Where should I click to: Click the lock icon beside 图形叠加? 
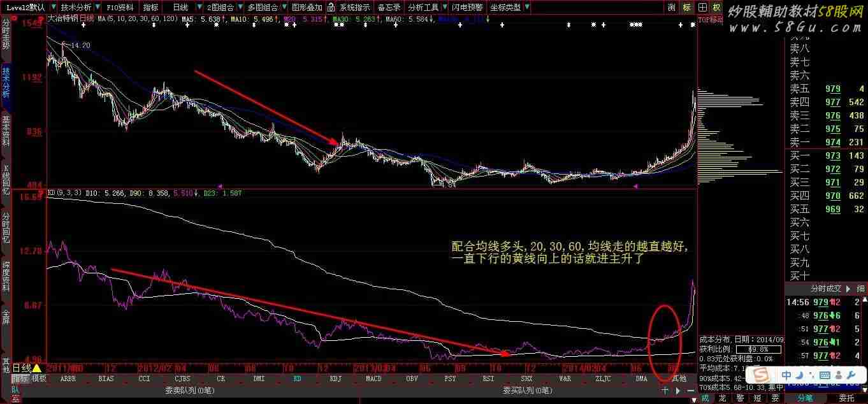(332, 8)
